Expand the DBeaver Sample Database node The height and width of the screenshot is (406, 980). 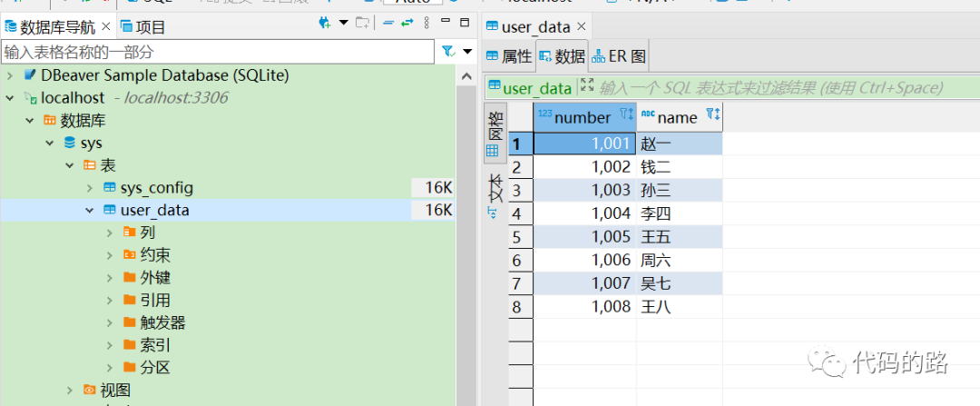[x=10, y=74]
